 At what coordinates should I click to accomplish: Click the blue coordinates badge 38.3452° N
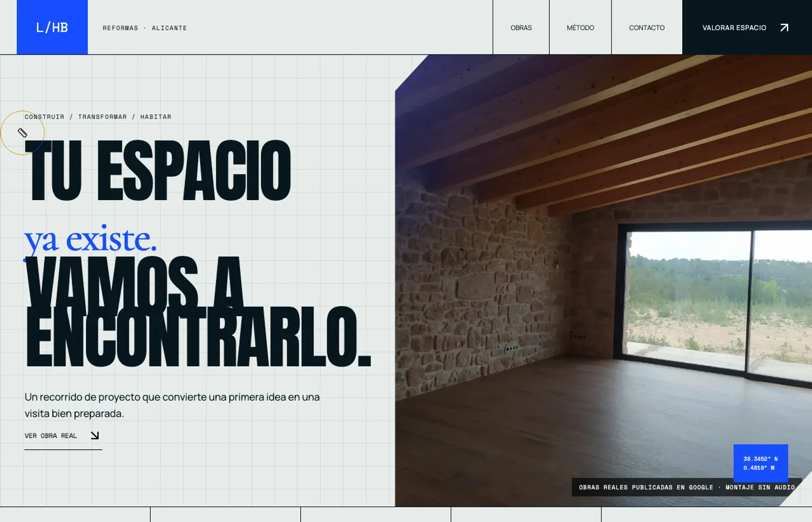point(760,463)
